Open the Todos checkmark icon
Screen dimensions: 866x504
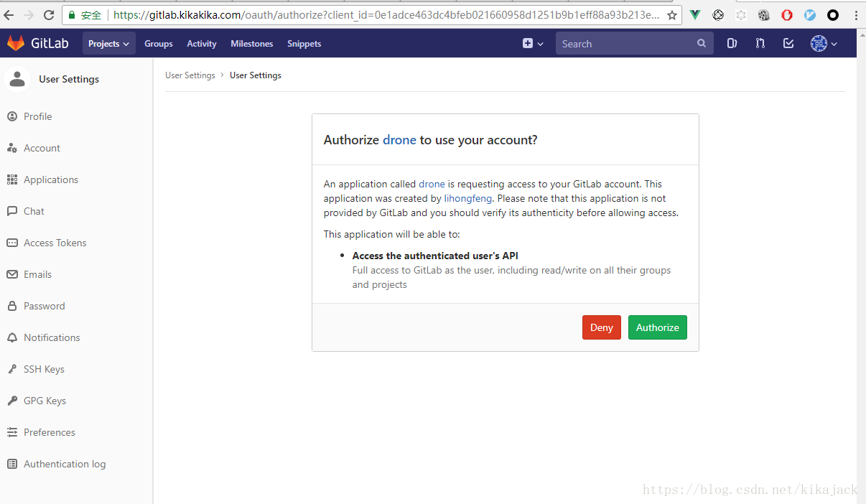788,44
